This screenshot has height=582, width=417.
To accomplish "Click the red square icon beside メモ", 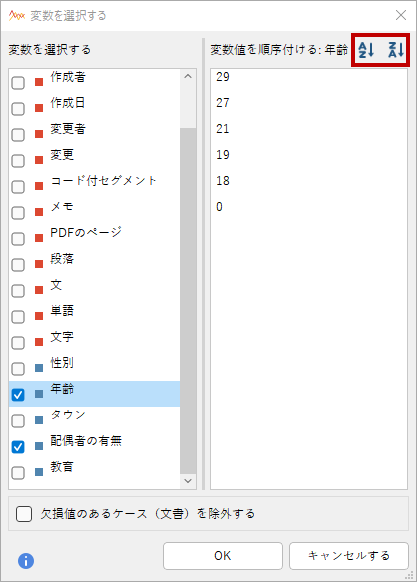I will (39, 212).
